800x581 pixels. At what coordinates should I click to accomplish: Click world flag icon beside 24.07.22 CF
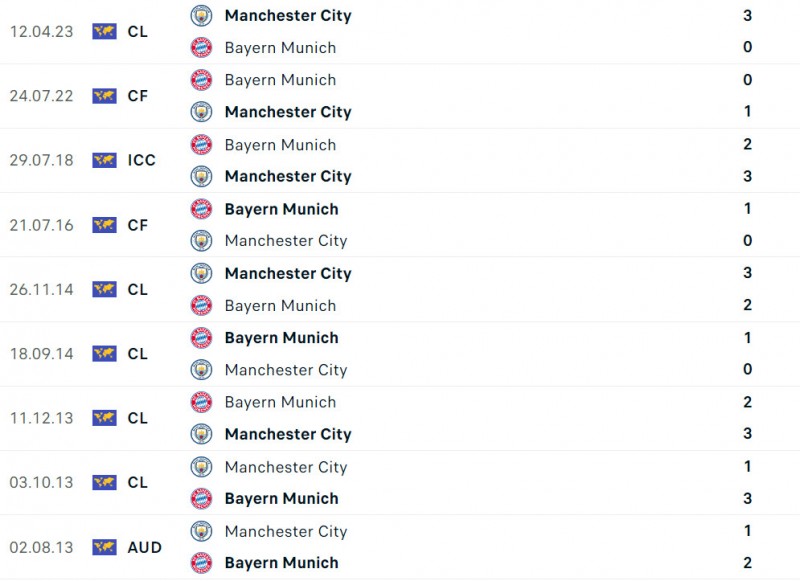click(x=104, y=96)
